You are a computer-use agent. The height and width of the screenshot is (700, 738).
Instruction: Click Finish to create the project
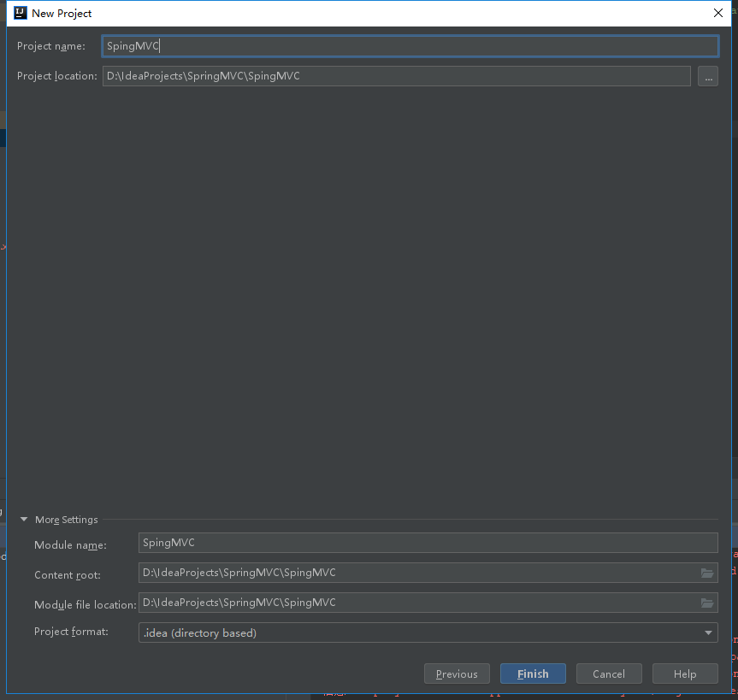(533, 674)
